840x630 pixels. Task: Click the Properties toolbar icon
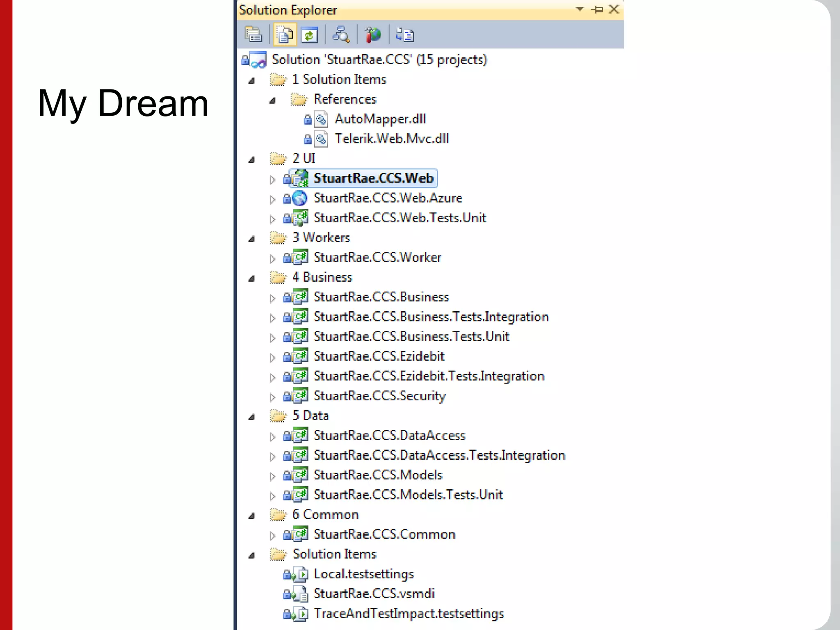tap(253, 34)
